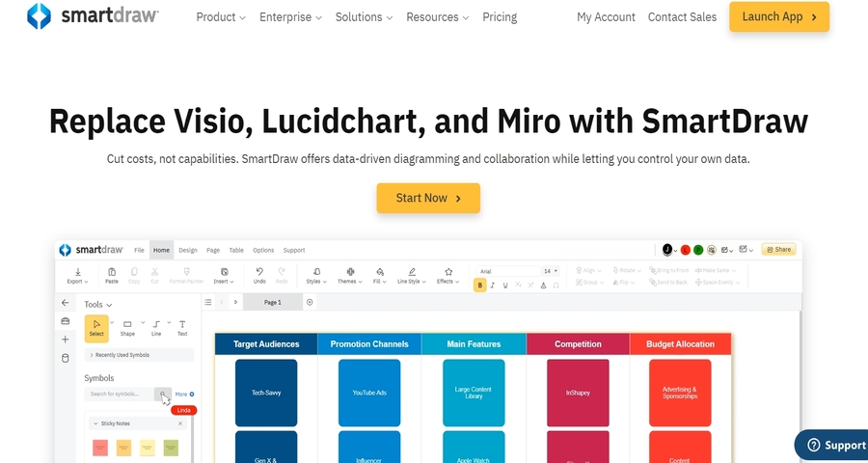Click the Export download icon
Image resolution: width=868 pixels, height=463 pixels.
tap(76, 275)
